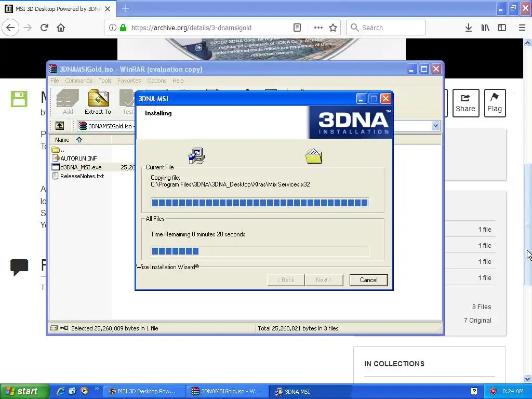
Task: Open a new Firefox tab
Action: point(125,8)
